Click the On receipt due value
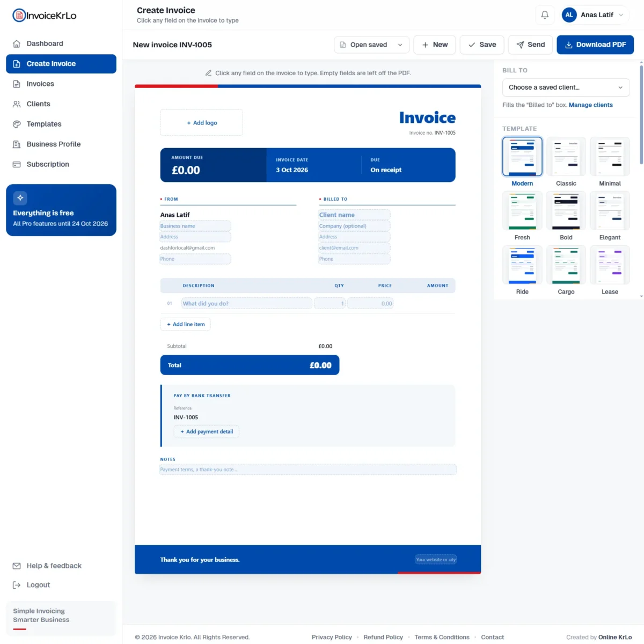The height and width of the screenshot is (644, 644). 386,170
